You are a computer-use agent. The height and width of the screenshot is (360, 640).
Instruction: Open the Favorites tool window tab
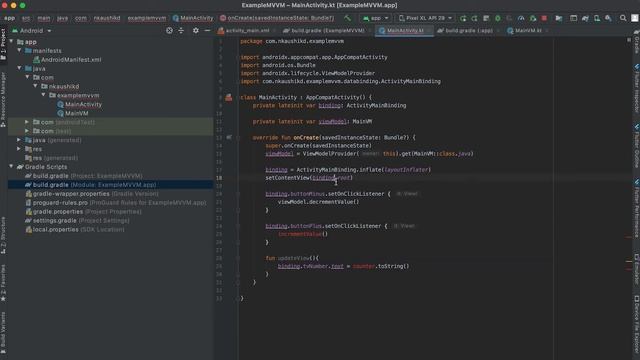click(x=3, y=283)
